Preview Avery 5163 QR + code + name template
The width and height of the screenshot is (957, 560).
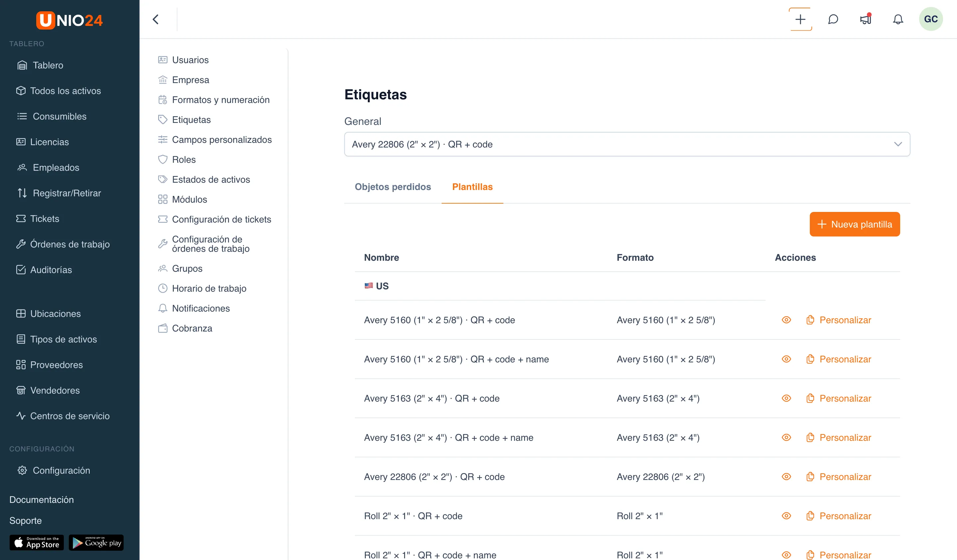[x=786, y=437]
